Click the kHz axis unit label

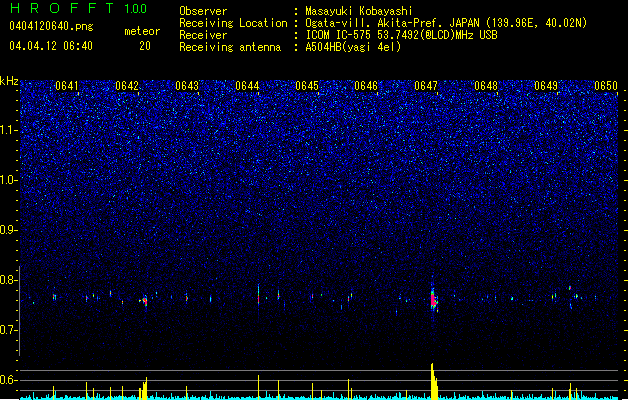pos(9,81)
